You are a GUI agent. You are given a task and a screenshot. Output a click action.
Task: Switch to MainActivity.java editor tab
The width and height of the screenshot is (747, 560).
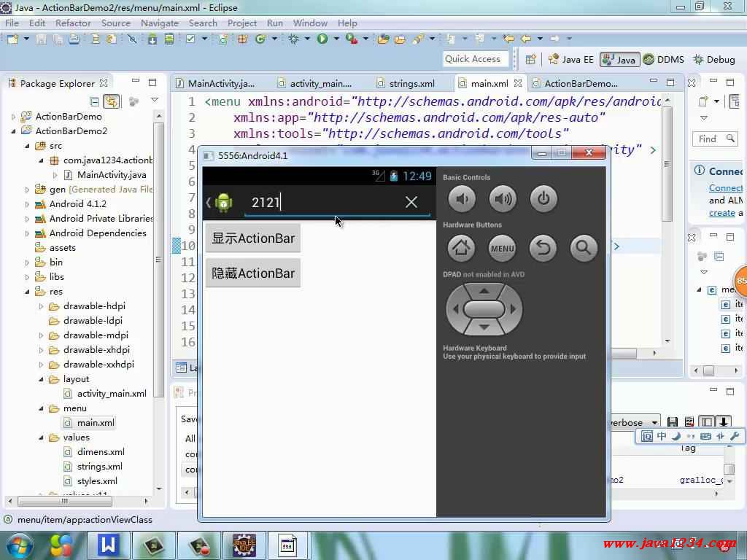point(216,83)
